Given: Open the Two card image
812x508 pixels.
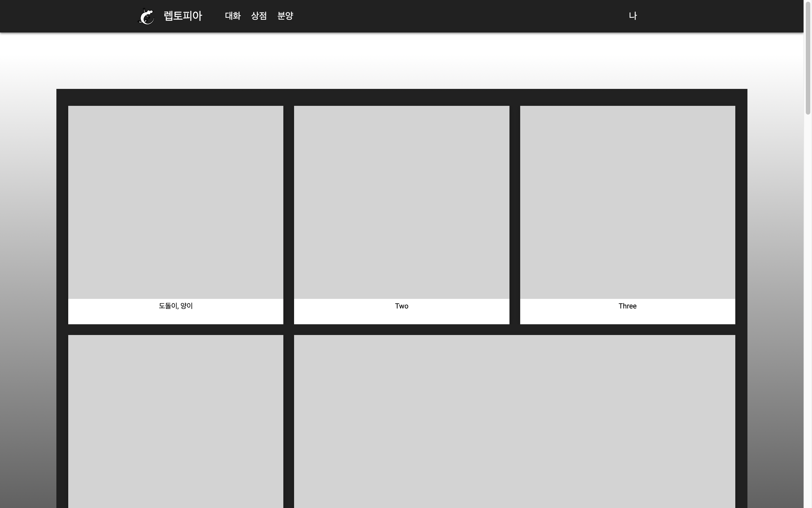Looking at the screenshot, I should point(402,202).
